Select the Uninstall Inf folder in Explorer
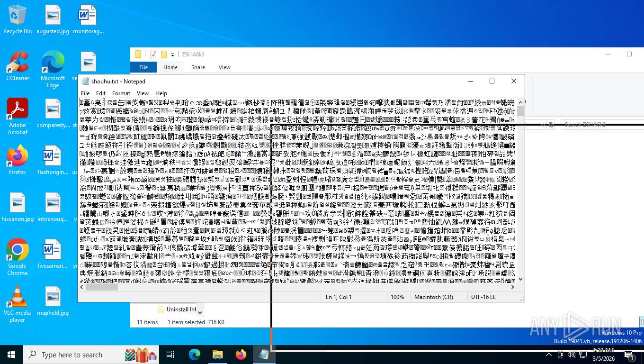 tap(177, 309)
